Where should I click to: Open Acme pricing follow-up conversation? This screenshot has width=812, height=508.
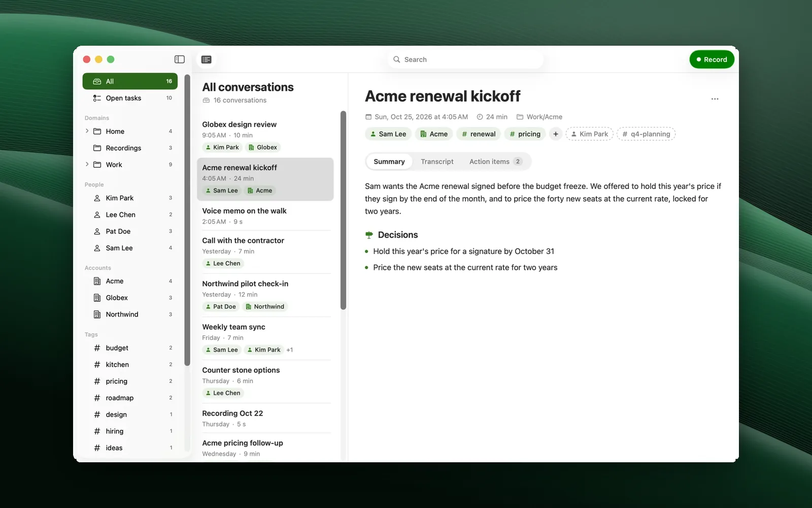tap(265, 448)
